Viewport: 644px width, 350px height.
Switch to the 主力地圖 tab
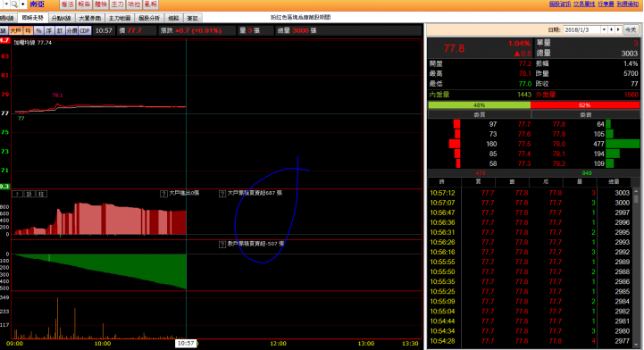pyautogui.click(x=120, y=18)
